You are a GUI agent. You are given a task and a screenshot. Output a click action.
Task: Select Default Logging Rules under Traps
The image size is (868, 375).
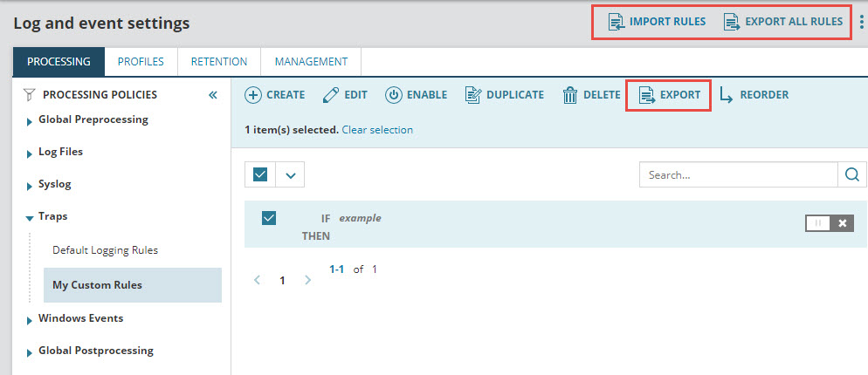(105, 250)
